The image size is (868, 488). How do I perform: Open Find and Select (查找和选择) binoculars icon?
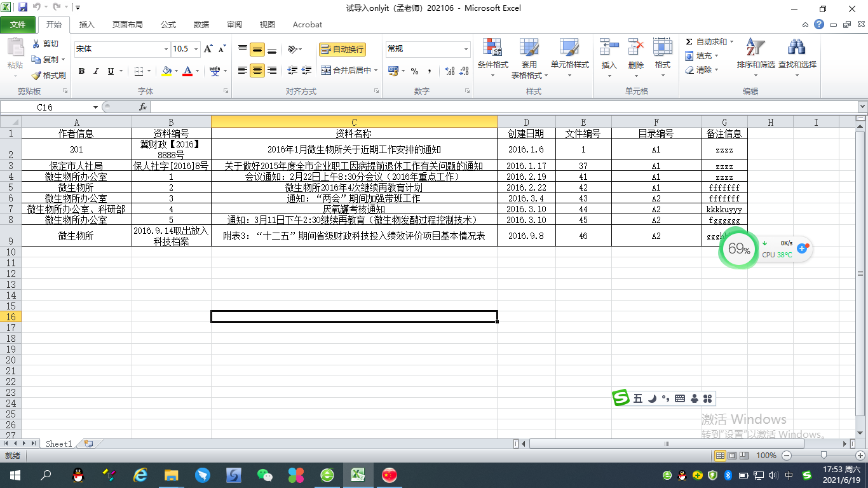[796, 48]
